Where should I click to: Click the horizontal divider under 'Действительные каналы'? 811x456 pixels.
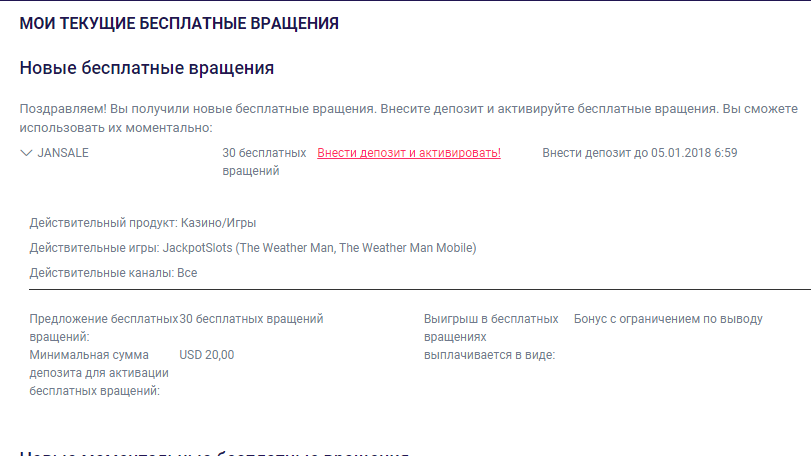tap(420, 290)
